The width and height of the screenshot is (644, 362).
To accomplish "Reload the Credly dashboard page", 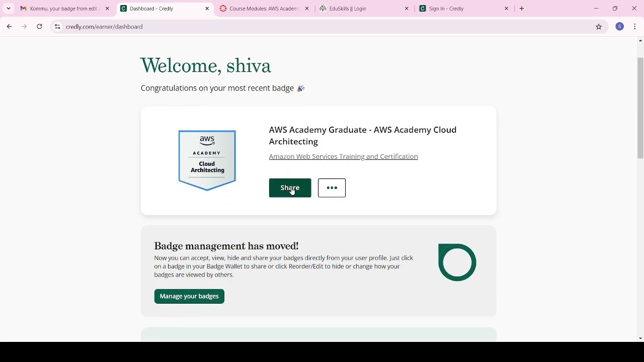I will pos(40,27).
